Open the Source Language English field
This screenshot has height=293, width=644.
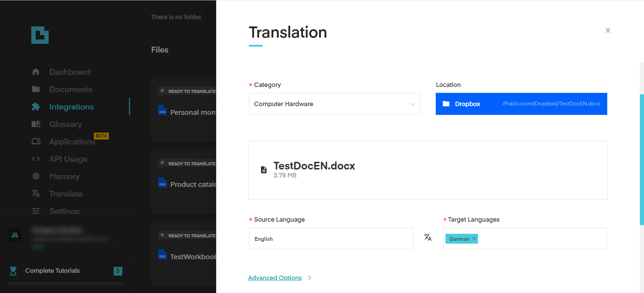tap(331, 239)
